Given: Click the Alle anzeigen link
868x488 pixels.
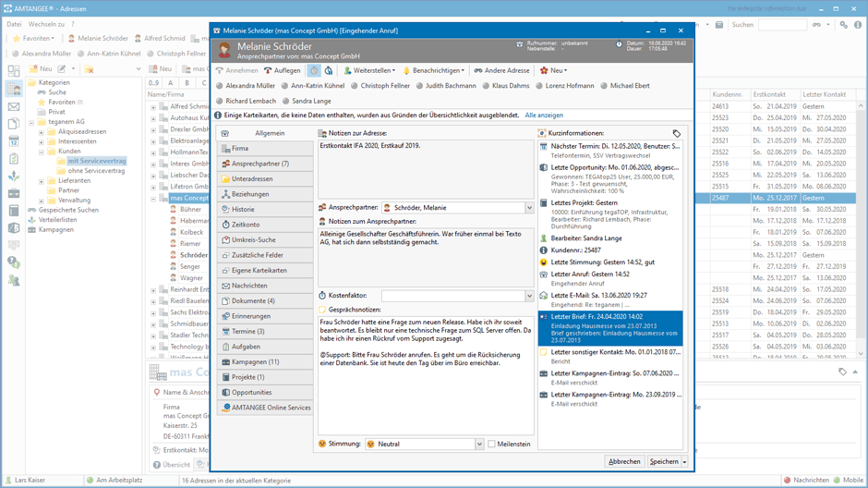Looking at the screenshot, I should point(544,116).
